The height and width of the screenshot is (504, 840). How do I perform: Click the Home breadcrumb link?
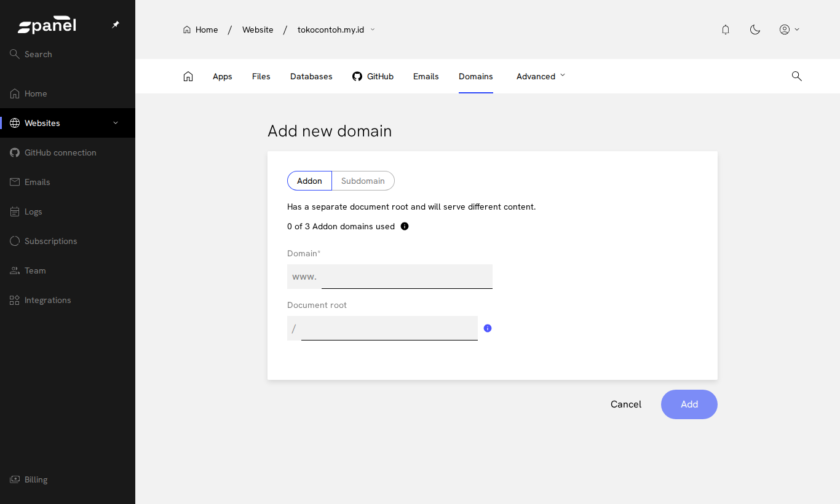200,30
